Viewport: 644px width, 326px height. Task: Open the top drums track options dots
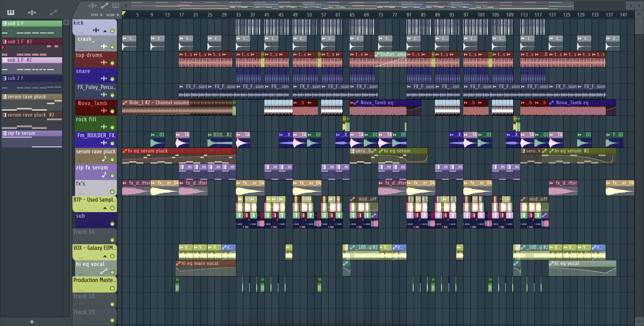coord(81,65)
